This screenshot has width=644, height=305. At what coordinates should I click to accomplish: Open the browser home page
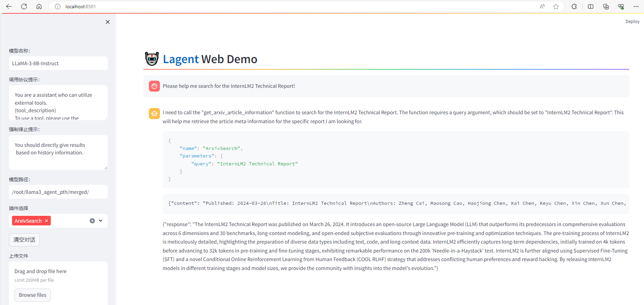[39, 7]
